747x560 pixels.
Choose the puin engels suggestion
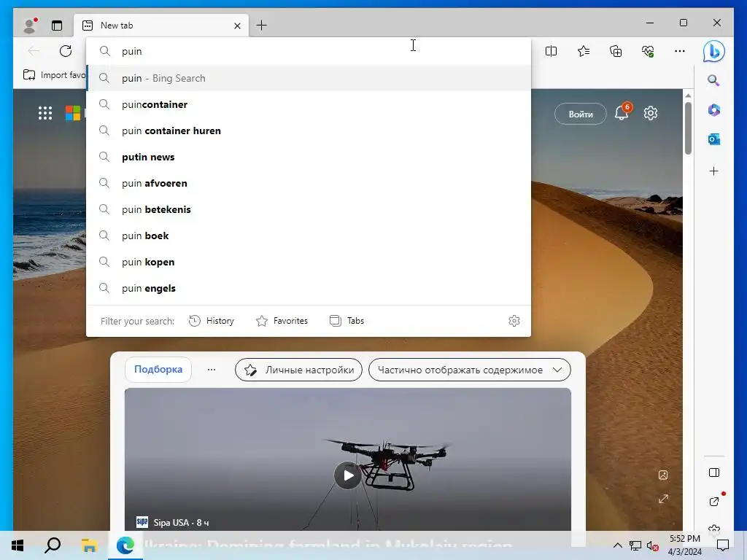point(309,288)
